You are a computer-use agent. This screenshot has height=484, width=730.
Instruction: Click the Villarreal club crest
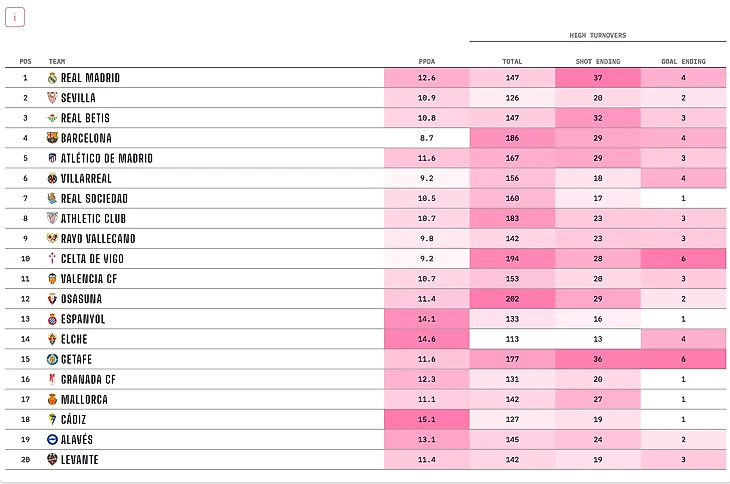(x=52, y=178)
